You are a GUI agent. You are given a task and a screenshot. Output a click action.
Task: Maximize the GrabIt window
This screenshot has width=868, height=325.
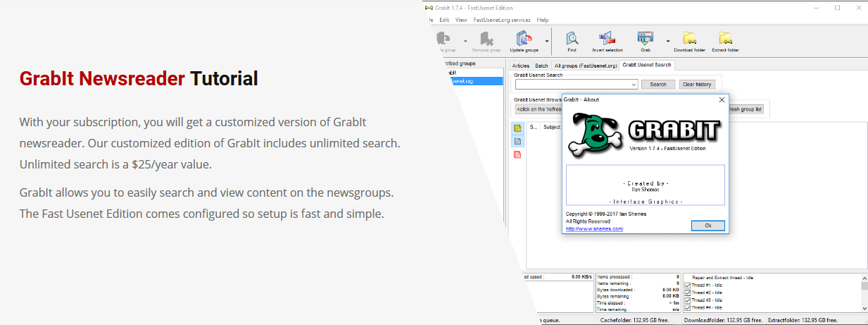(837, 8)
